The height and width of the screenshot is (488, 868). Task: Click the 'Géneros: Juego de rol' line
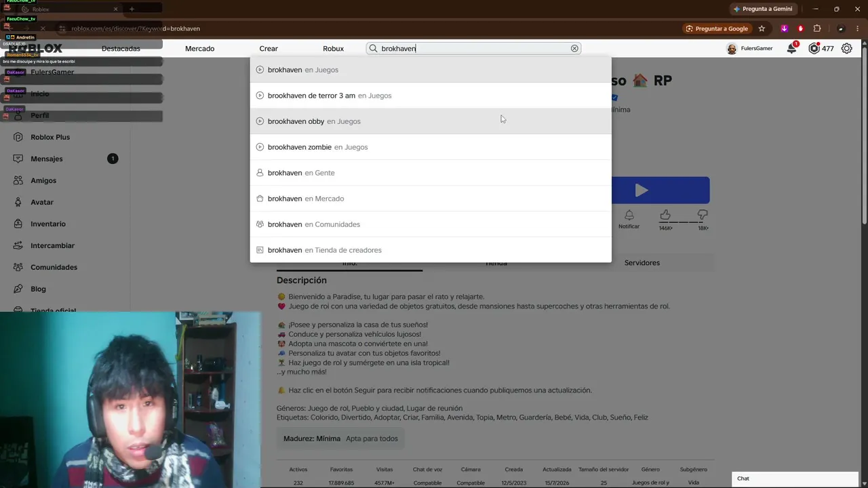pos(370,408)
